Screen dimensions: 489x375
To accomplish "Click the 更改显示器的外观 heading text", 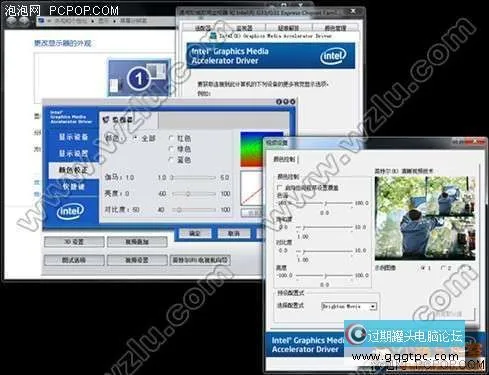I will [x=62, y=43].
